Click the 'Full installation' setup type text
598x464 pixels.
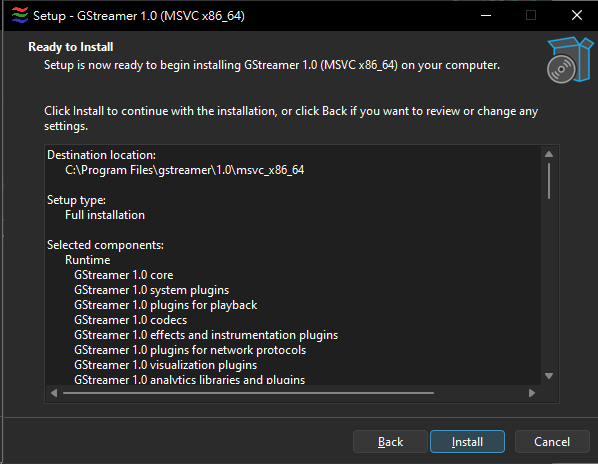click(x=105, y=215)
